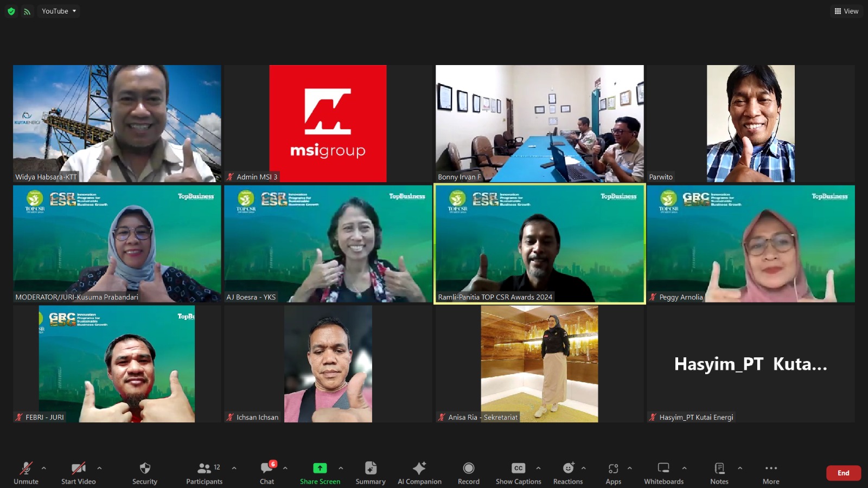Open the meeting Summary
Image resolution: width=868 pixels, height=488 pixels.
(371, 473)
